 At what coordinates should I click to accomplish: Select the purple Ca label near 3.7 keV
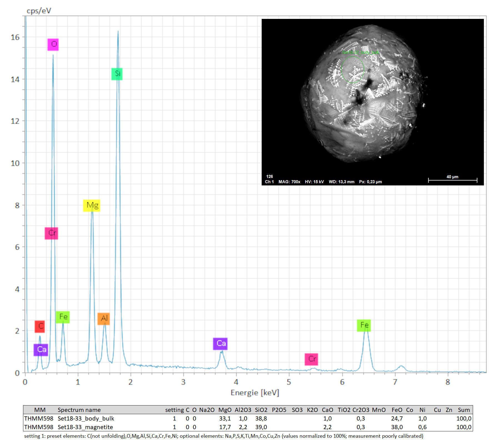pos(220,344)
